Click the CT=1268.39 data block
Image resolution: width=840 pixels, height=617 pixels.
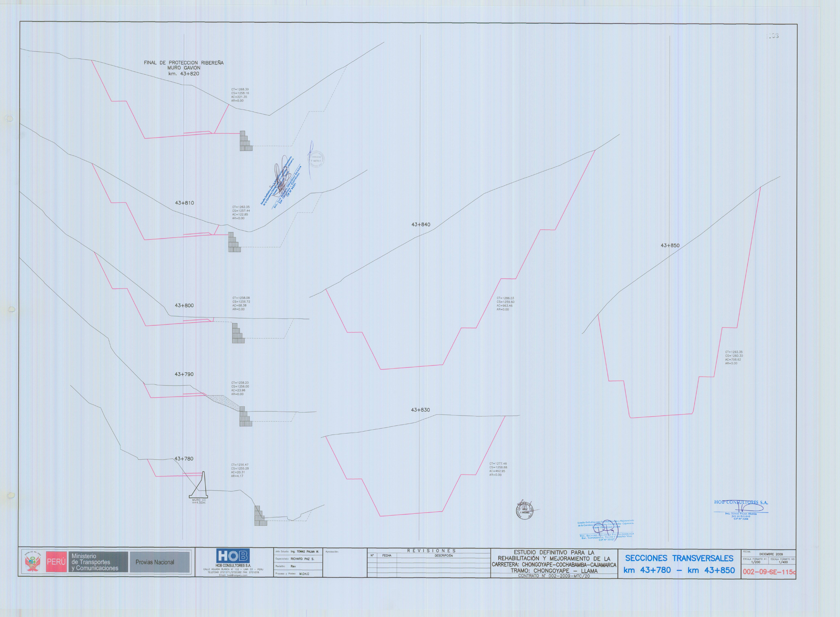pos(240,95)
